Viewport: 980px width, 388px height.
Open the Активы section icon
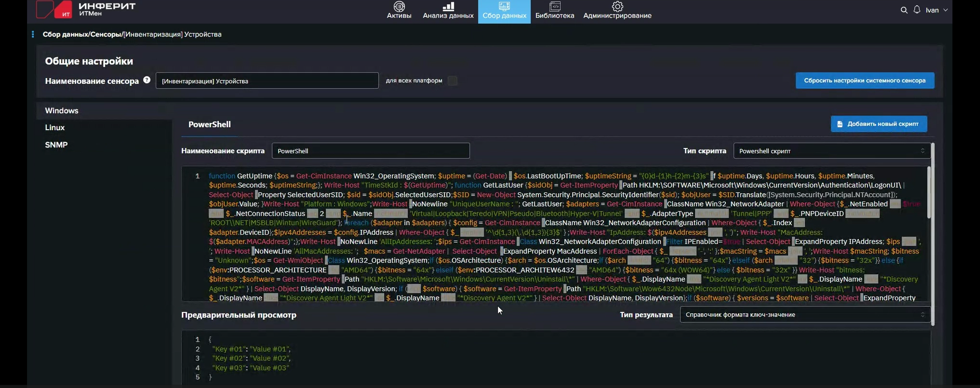399,7
